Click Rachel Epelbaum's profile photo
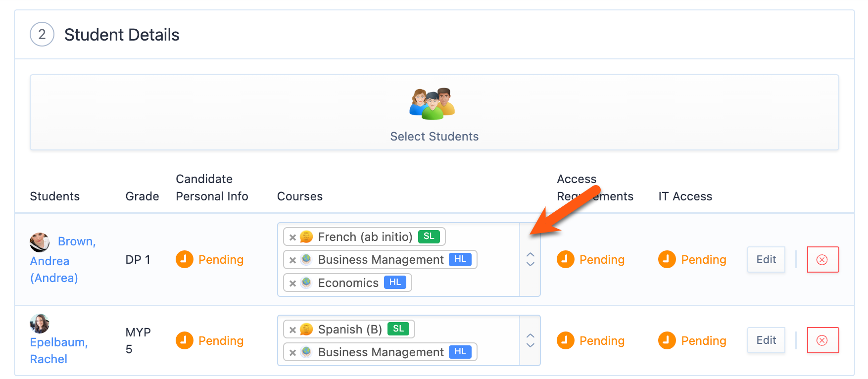 pos(40,324)
